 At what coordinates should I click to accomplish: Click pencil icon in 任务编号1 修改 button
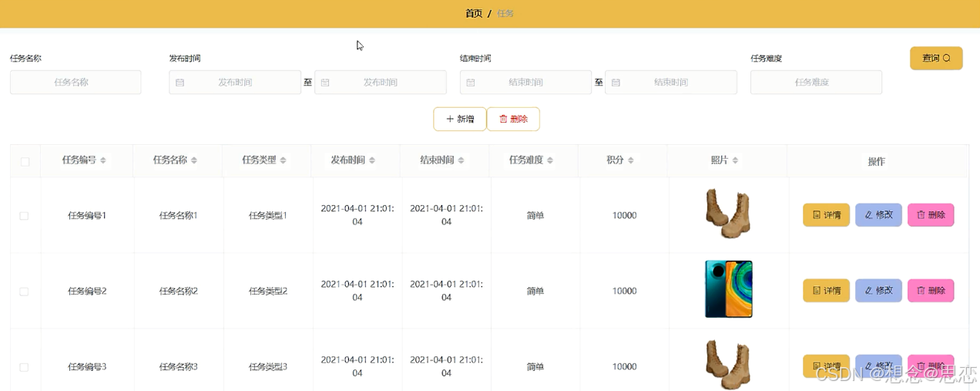click(869, 215)
